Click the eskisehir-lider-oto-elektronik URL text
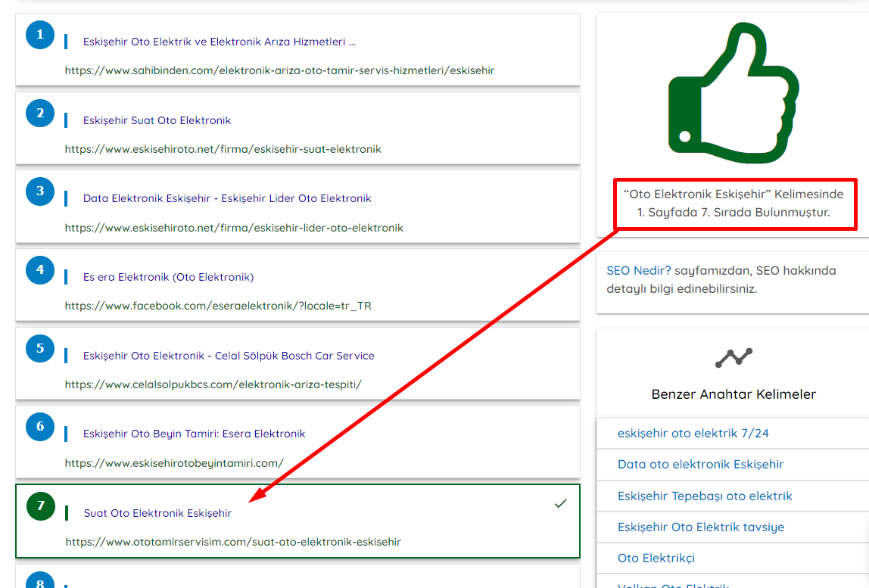This screenshot has height=588, width=869. [234, 228]
